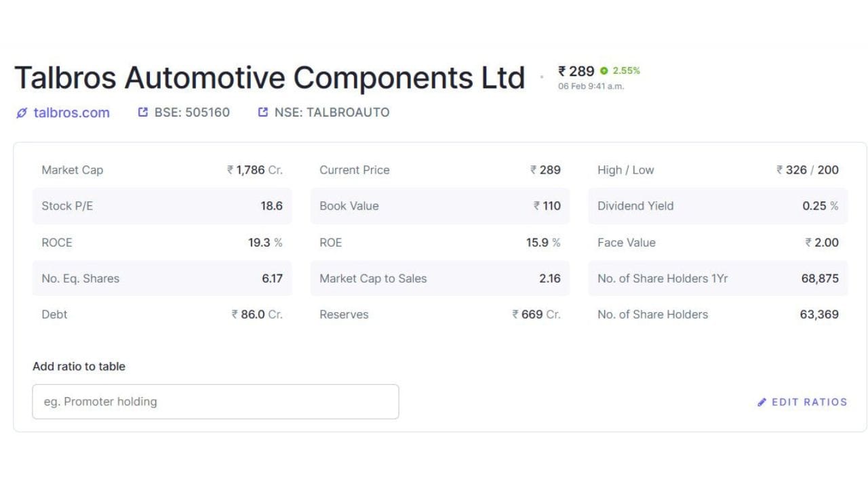Screen dimensions: 868x488
Task: Click the Talbros Automotive Components Ltd heading
Action: 269,78
